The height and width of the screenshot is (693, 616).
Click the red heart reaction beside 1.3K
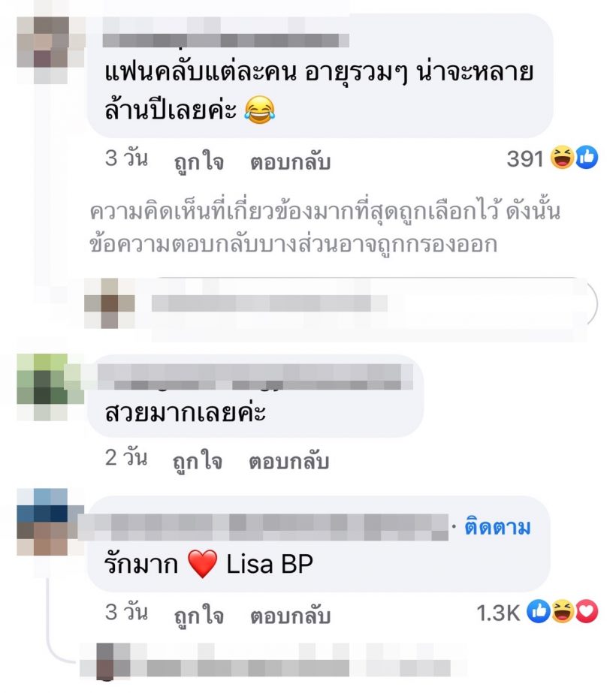click(587, 612)
